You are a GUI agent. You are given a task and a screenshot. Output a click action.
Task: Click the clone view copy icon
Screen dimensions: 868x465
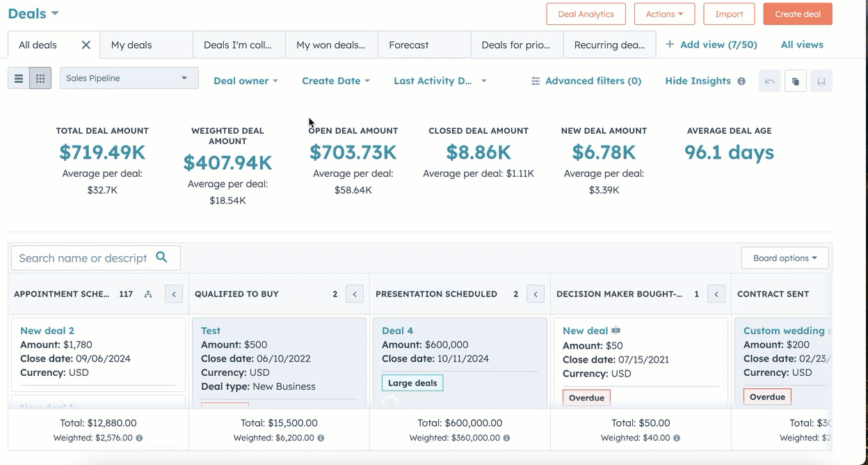pyautogui.click(x=795, y=81)
